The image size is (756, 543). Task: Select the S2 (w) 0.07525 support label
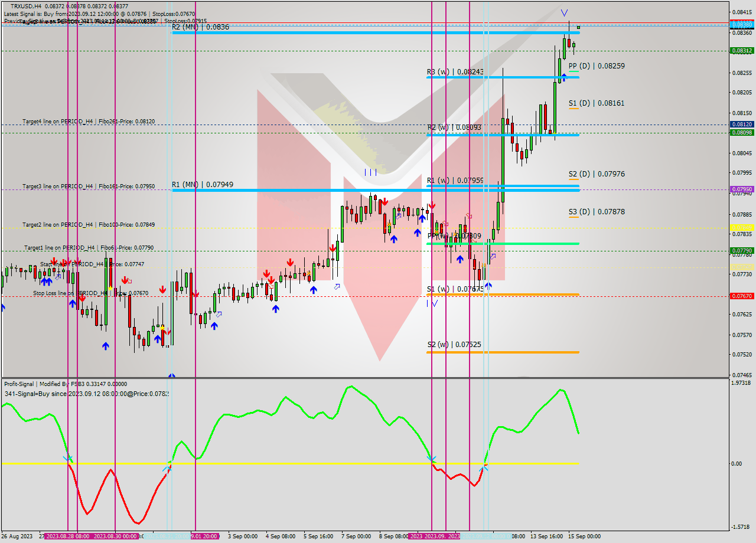coord(454,345)
